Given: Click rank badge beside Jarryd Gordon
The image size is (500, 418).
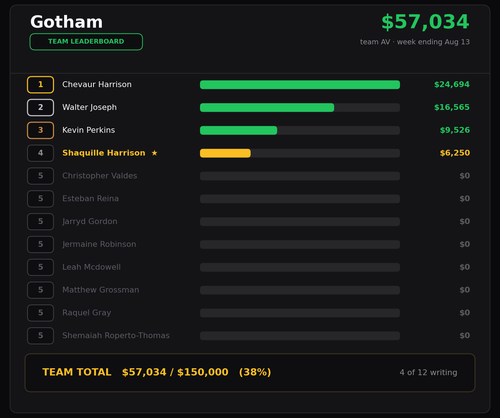Looking at the screenshot, I should 40,222.
